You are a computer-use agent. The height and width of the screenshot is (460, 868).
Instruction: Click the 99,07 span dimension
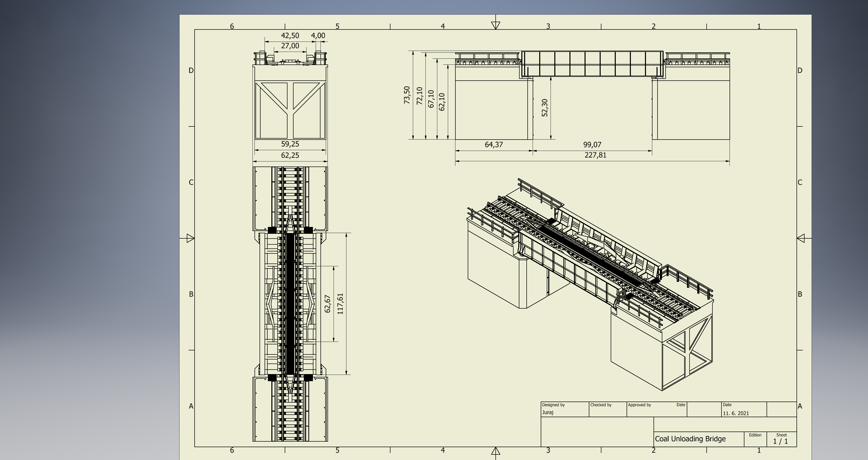tap(592, 145)
